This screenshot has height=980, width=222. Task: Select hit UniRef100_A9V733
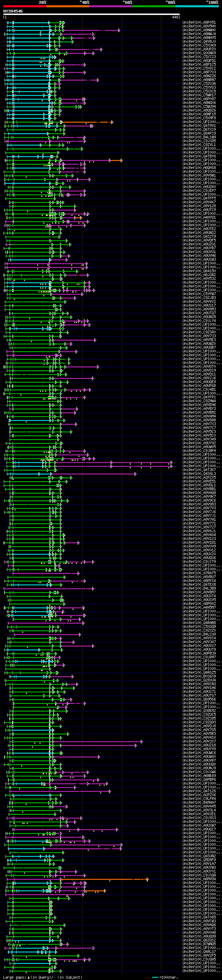point(199,336)
